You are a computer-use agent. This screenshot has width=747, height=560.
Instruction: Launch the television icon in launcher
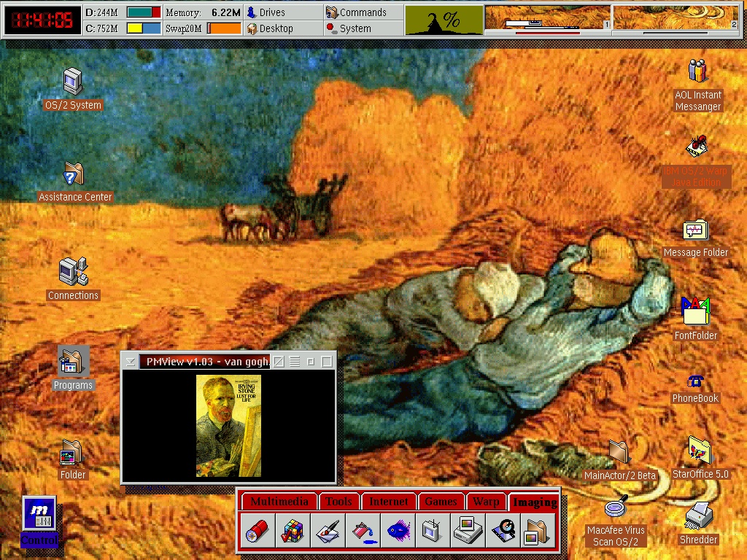click(433, 531)
